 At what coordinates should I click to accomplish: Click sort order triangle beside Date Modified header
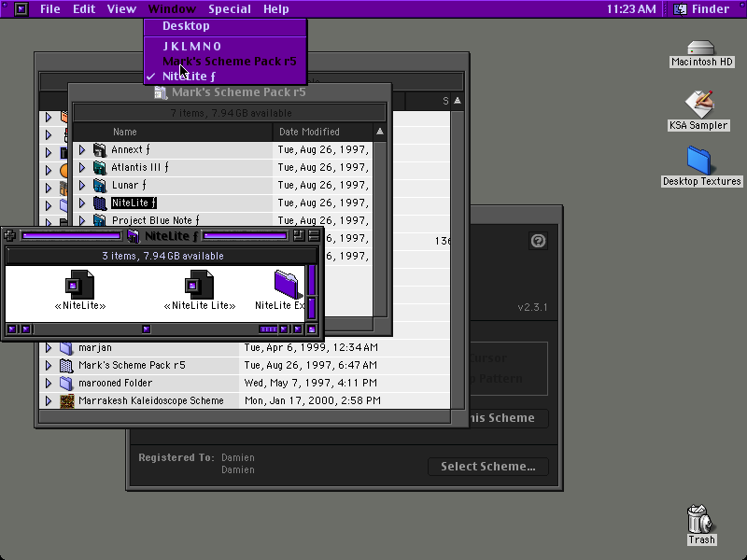pos(380,132)
